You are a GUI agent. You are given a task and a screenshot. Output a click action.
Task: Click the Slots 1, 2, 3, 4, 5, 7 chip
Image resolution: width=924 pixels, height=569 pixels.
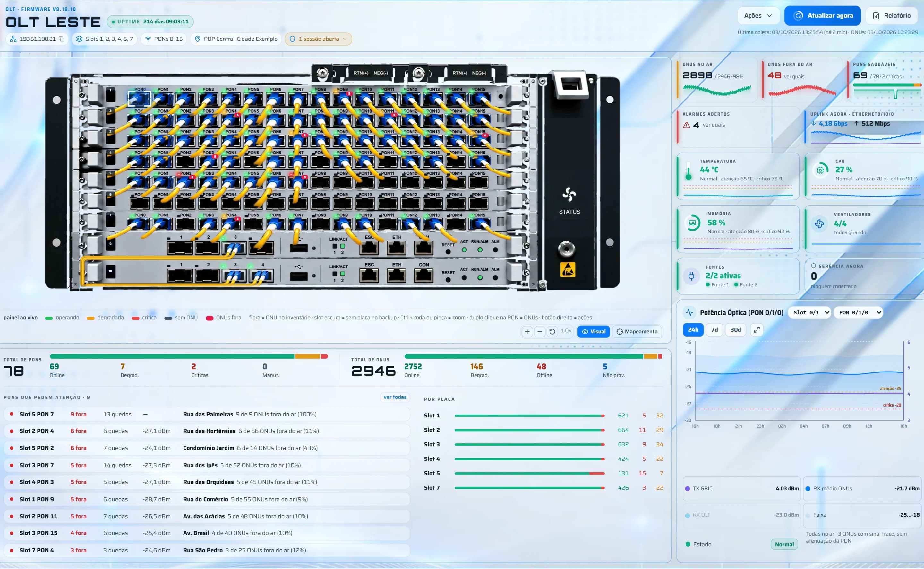[105, 39]
